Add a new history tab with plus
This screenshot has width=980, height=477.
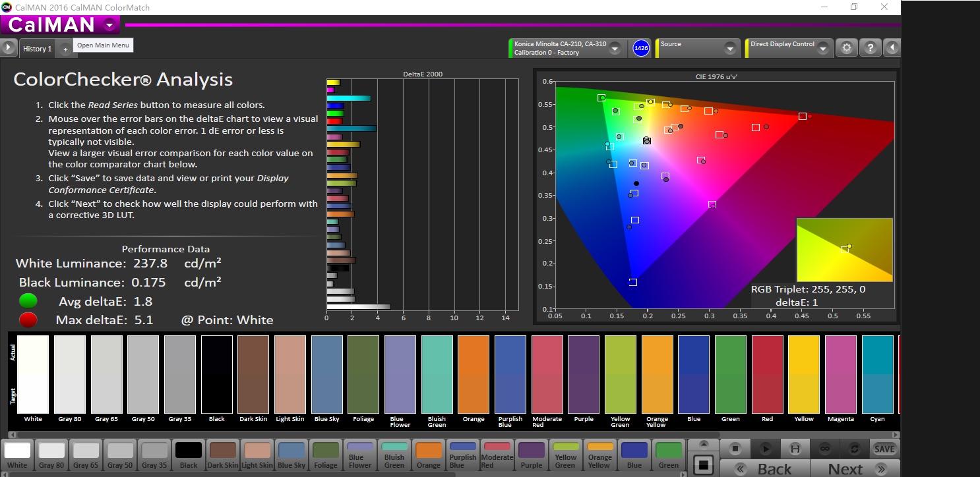pyautogui.click(x=65, y=49)
